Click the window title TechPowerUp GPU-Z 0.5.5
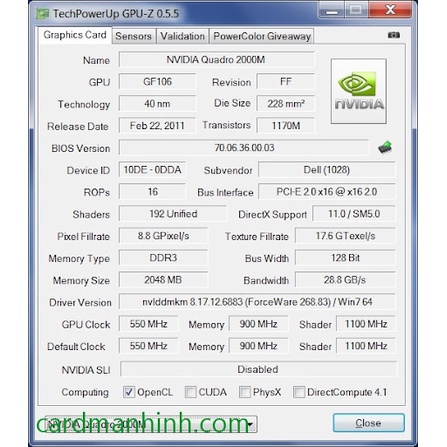The image size is (447, 447). (116, 14)
